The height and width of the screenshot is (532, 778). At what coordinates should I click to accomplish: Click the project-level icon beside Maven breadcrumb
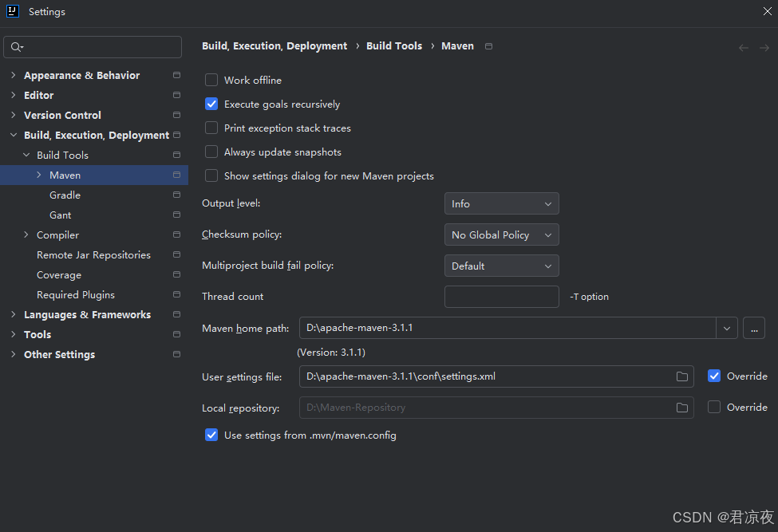(x=489, y=46)
